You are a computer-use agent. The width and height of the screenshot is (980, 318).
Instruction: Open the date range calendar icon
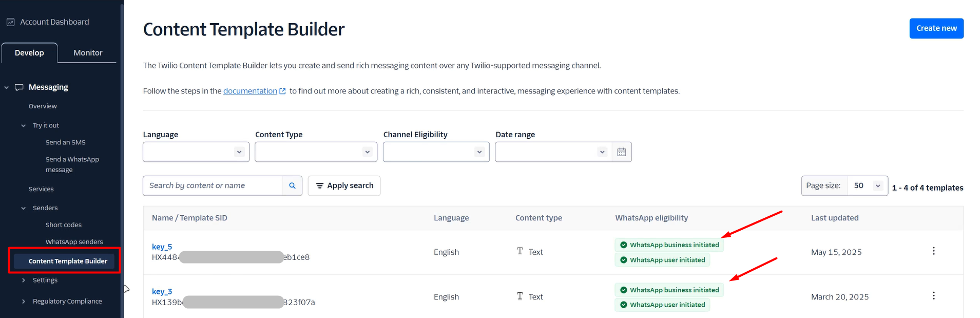(x=621, y=152)
